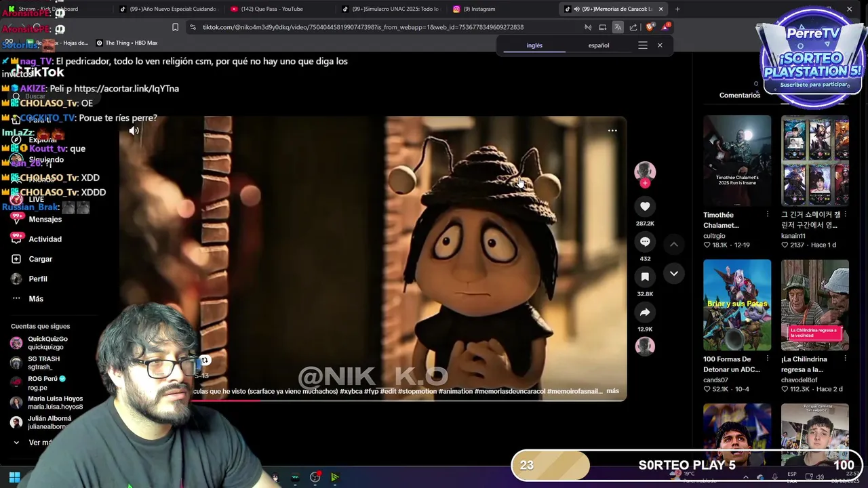Open Brave Rewards triangle icon
Screen dimensions: 868x488
(x=666, y=27)
